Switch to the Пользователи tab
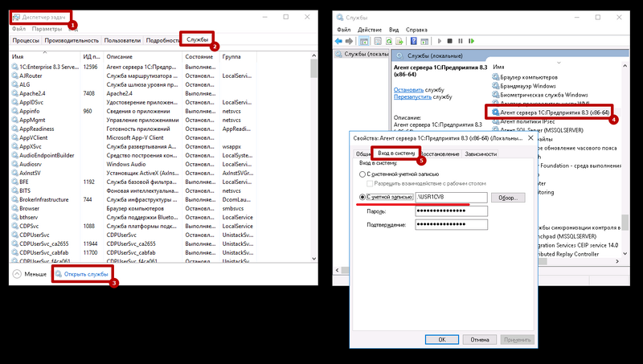 pyautogui.click(x=122, y=40)
